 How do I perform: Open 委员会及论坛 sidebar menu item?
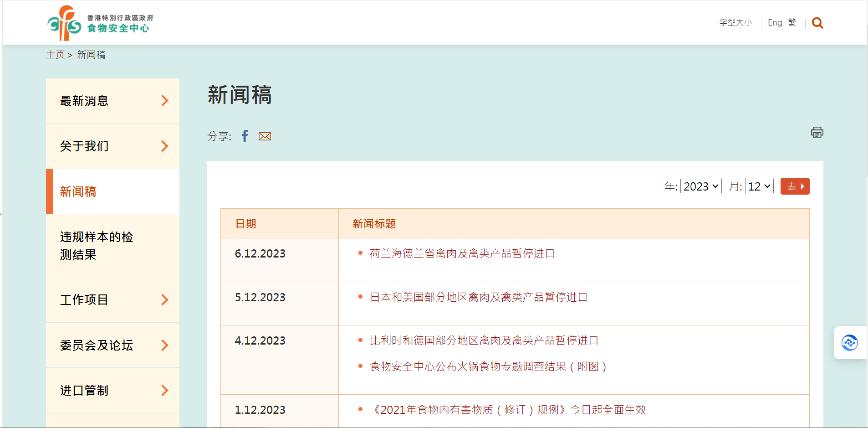pos(112,345)
